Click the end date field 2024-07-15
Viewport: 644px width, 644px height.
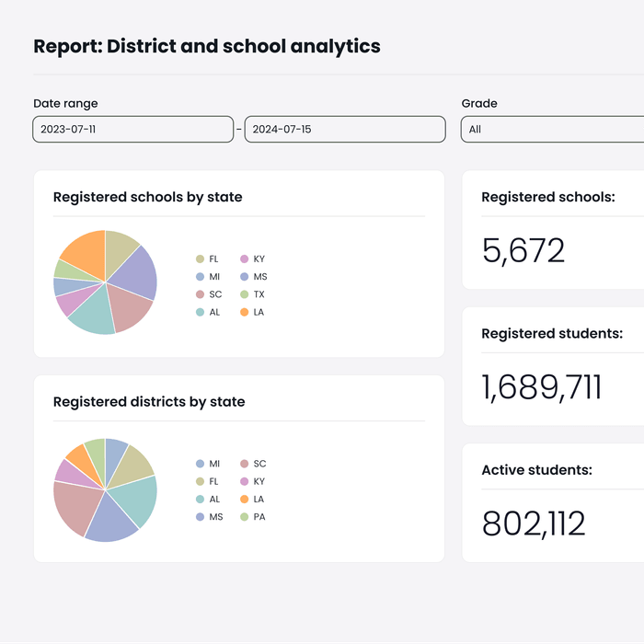coord(345,130)
